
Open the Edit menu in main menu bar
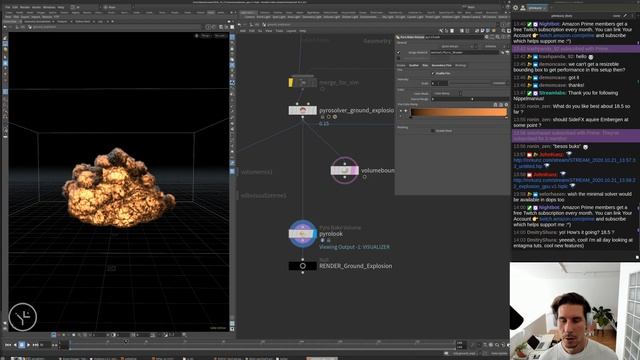click(x=15, y=7)
